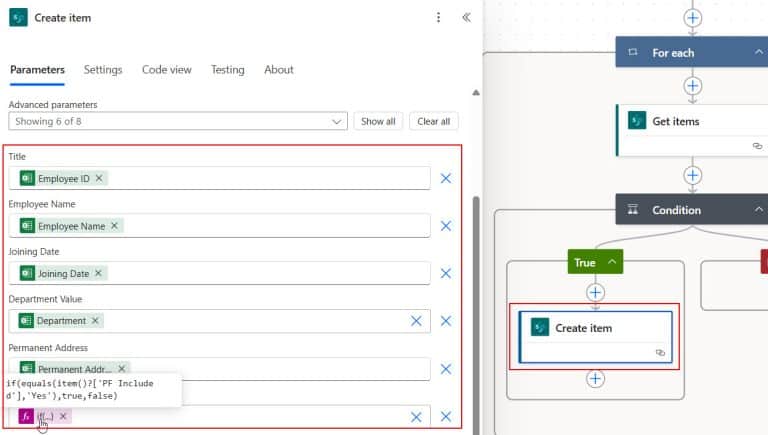Remove the Department Value parameter field
Image resolution: width=768 pixels, height=435 pixels.
click(446, 321)
